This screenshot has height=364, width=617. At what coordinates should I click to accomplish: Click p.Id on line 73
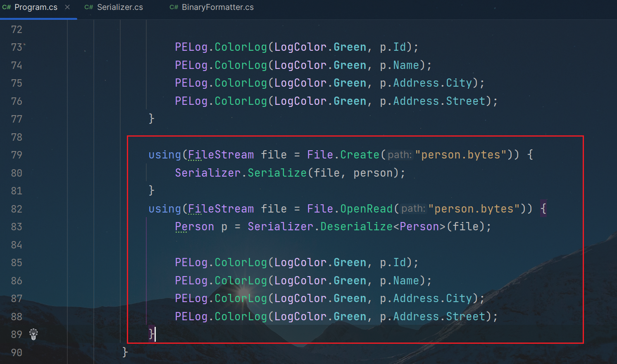point(393,47)
